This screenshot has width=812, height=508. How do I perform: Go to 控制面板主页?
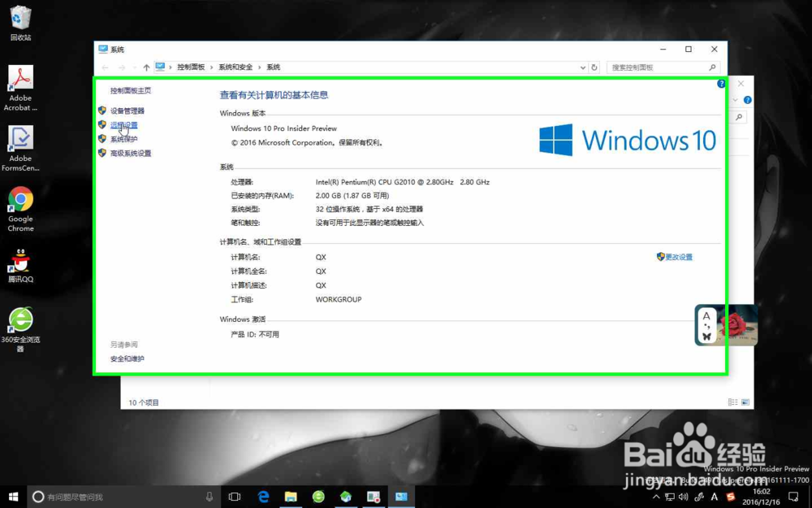(x=128, y=90)
